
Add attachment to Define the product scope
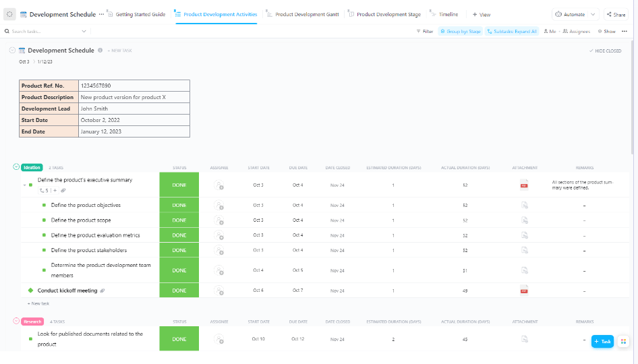point(525,220)
